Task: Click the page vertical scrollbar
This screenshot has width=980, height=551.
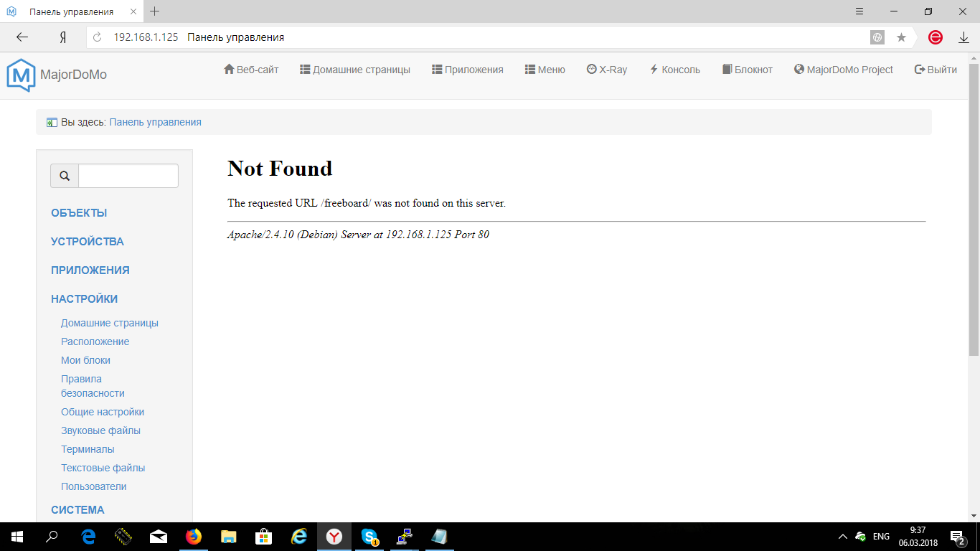Action: tap(974, 208)
